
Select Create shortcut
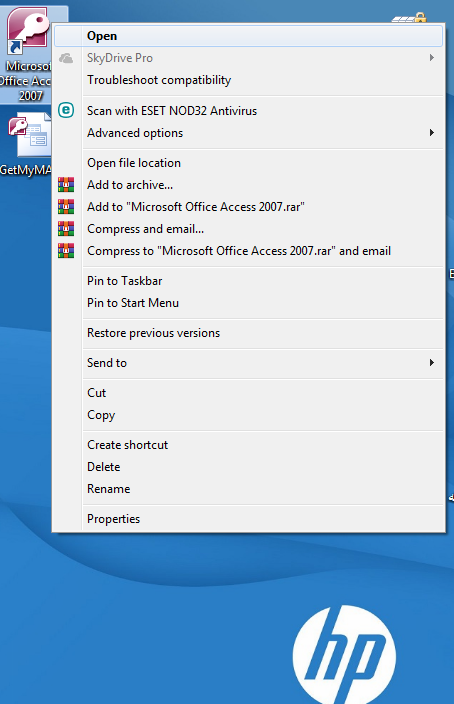[248, 445]
